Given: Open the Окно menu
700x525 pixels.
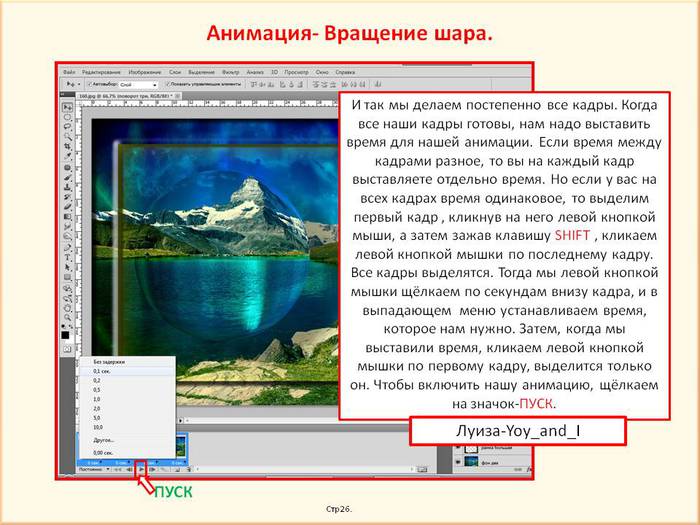Looking at the screenshot, I should coord(322,72).
